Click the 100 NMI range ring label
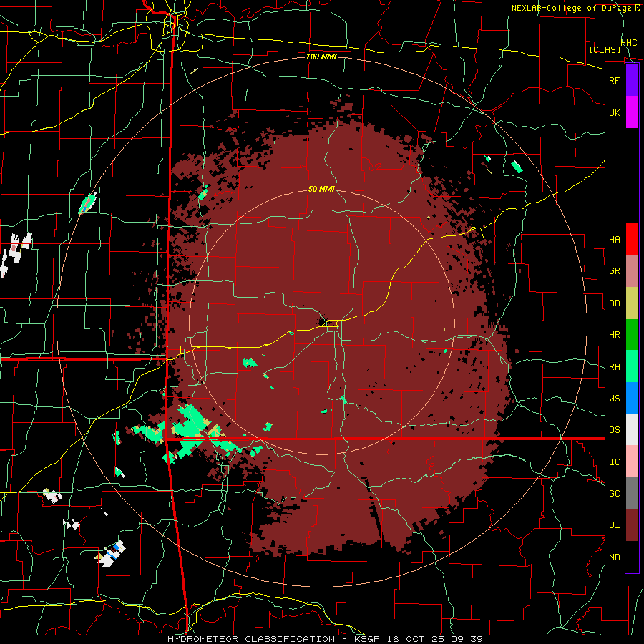Image resolution: width=644 pixels, height=644 pixels. (x=321, y=57)
